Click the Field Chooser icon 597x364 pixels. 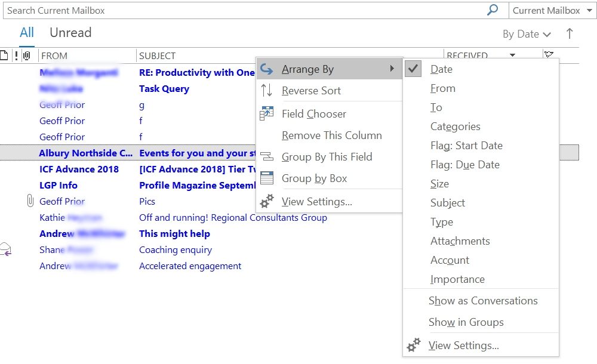coord(266,113)
